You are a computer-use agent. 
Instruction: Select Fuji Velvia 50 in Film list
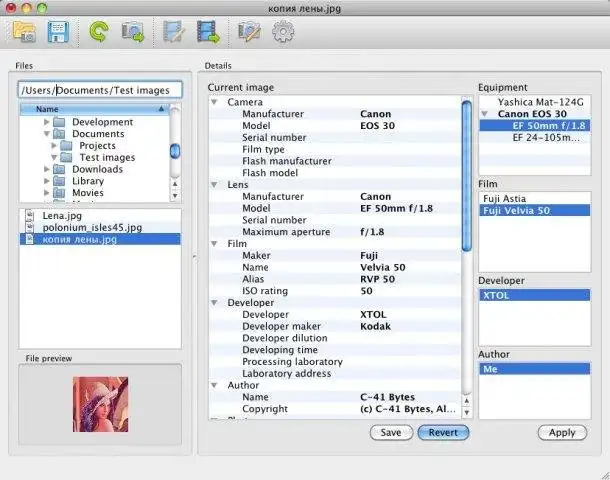click(535, 210)
